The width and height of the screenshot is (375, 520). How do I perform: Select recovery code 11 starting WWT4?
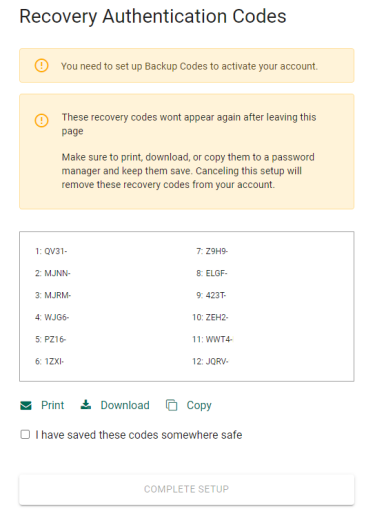pyautogui.click(x=212, y=339)
